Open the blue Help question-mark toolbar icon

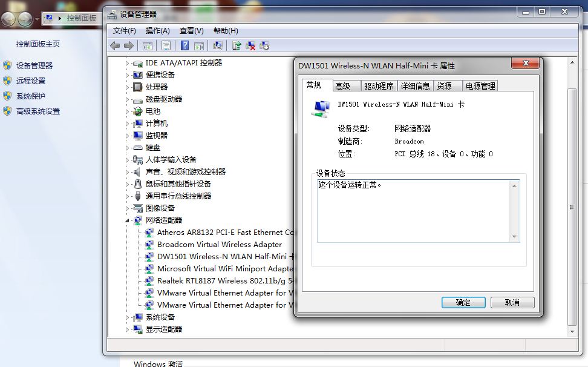[x=185, y=45]
